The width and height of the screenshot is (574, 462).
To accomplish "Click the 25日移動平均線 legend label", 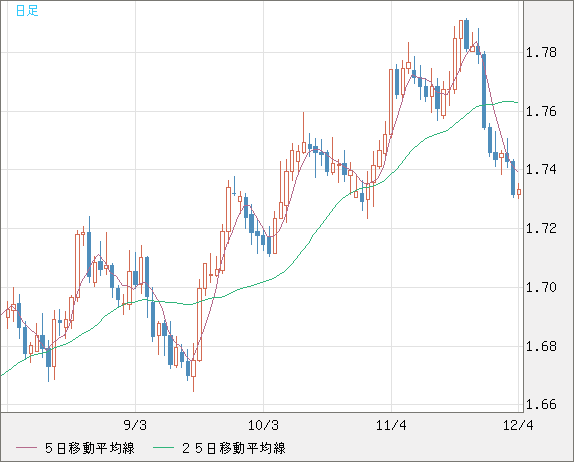I will point(234,448).
